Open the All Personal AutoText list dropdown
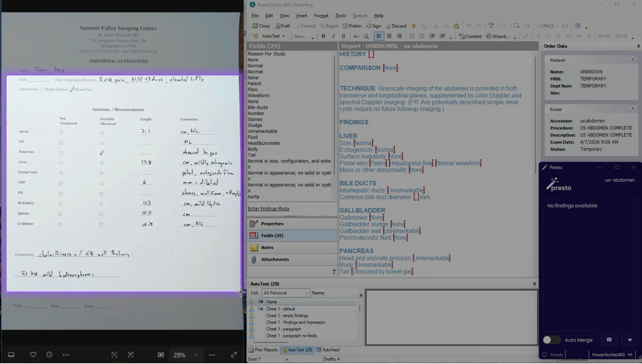The image size is (642, 364). (306, 293)
